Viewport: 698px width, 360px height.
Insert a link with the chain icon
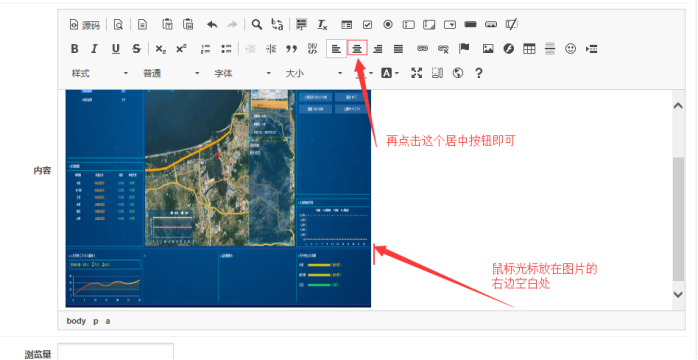[x=422, y=49]
